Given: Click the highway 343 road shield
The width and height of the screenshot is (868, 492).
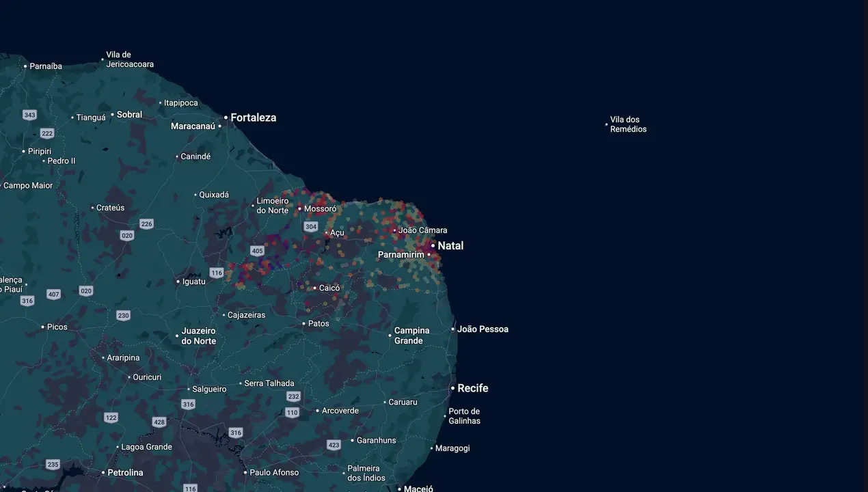Looking at the screenshot, I should (x=29, y=115).
